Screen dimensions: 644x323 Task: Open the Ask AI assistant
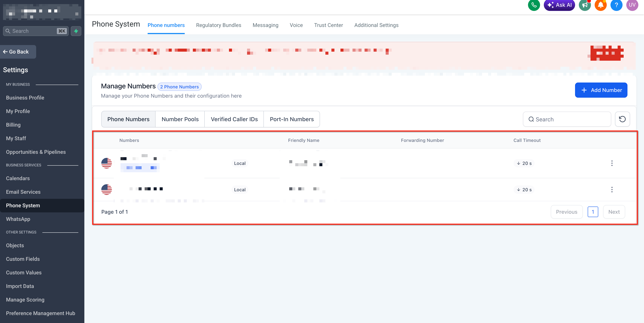point(559,5)
